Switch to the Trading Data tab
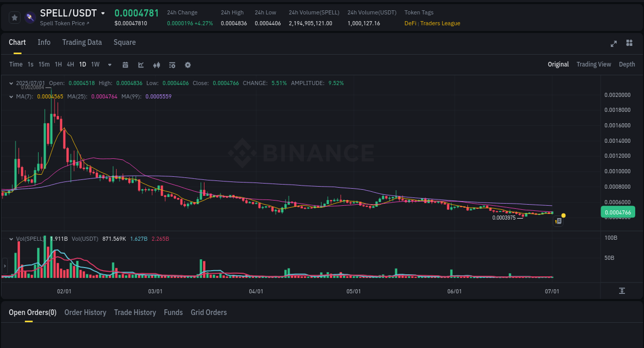 coord(82,42)
